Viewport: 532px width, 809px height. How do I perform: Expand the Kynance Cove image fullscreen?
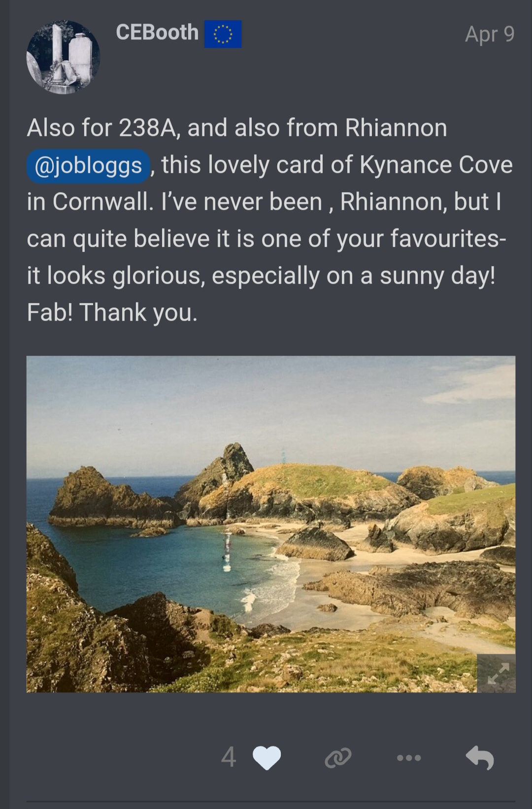click(x=497, y=674)
